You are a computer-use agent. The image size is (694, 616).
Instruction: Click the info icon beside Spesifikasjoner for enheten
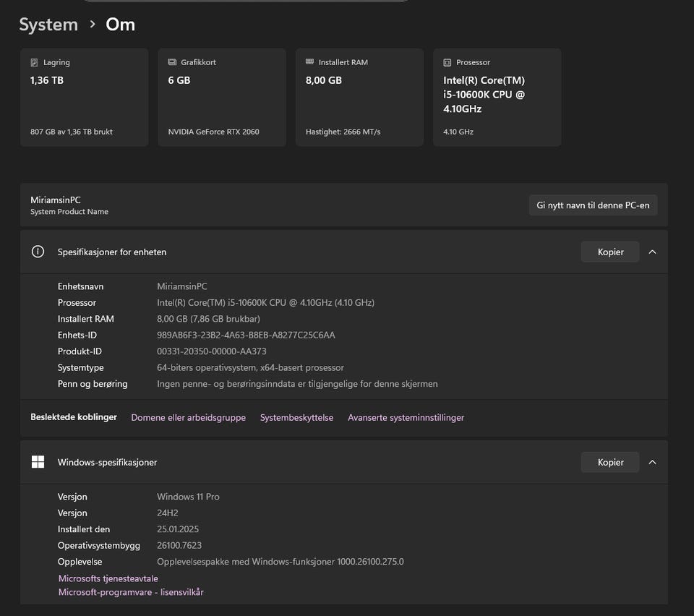coord(38,252)
